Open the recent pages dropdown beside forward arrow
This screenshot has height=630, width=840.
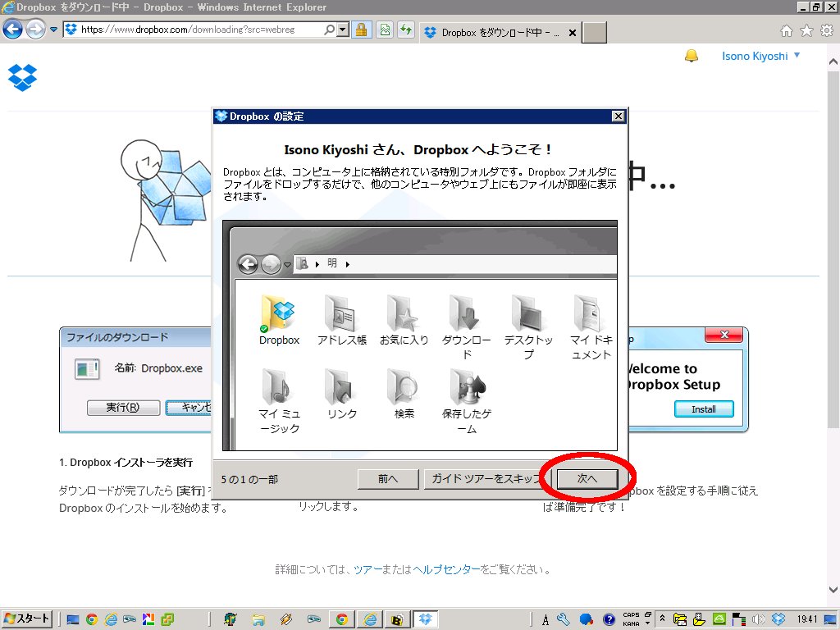pos(53,30)
